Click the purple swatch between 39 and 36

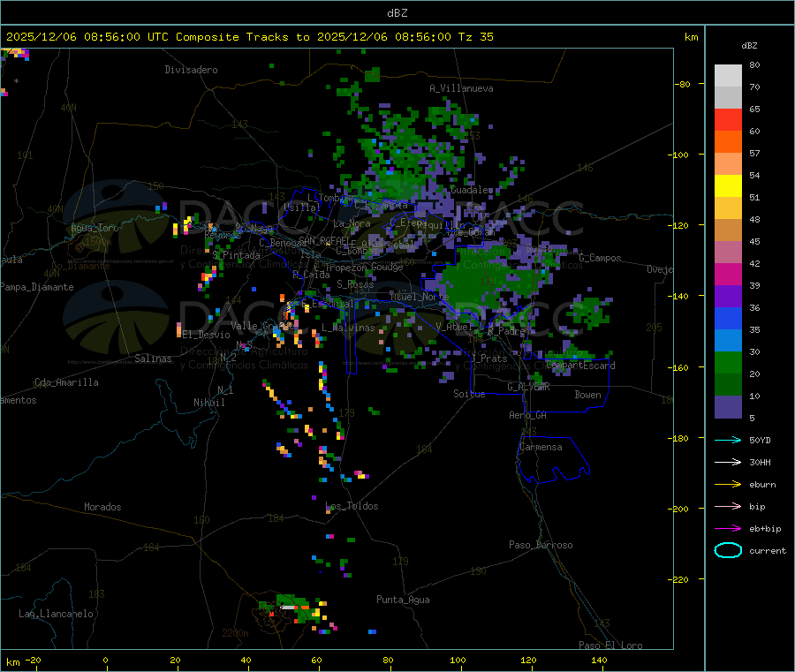(x=728, y=297)
